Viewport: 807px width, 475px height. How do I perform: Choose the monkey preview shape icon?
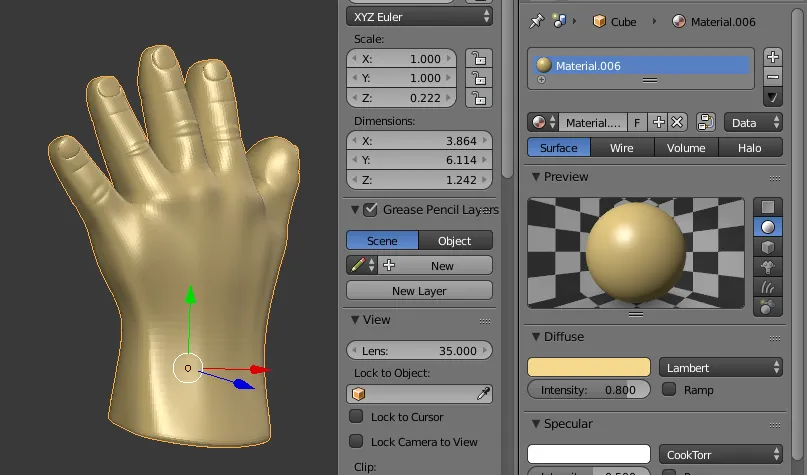click(x=767, y=267)
